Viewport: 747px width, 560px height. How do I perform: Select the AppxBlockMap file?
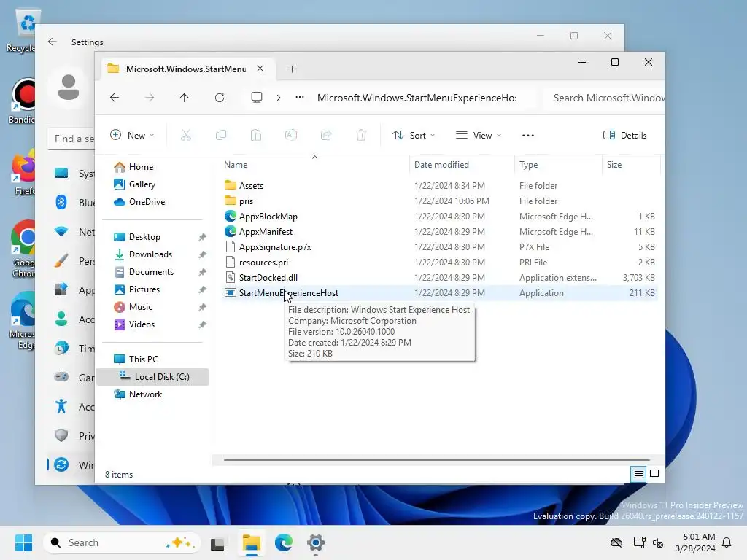coord(268,216)
